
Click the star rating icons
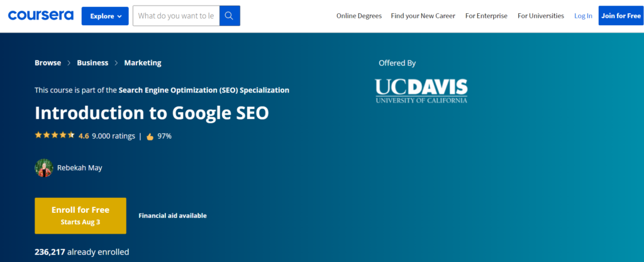click(x=55, y=135)
